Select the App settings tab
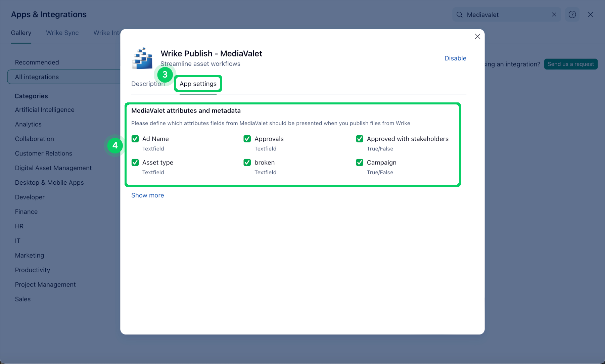 pyautogui.click(x=198, y=84)
